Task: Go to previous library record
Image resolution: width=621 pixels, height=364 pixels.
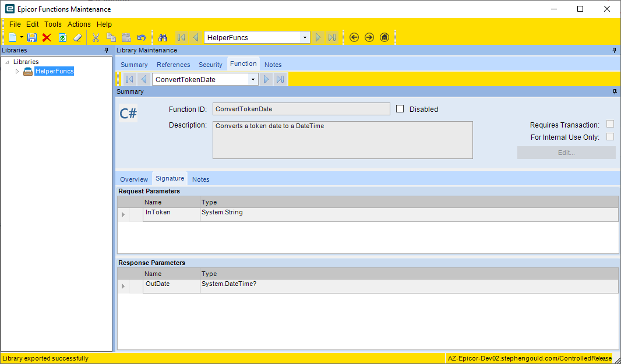Action: click(195, 38)
